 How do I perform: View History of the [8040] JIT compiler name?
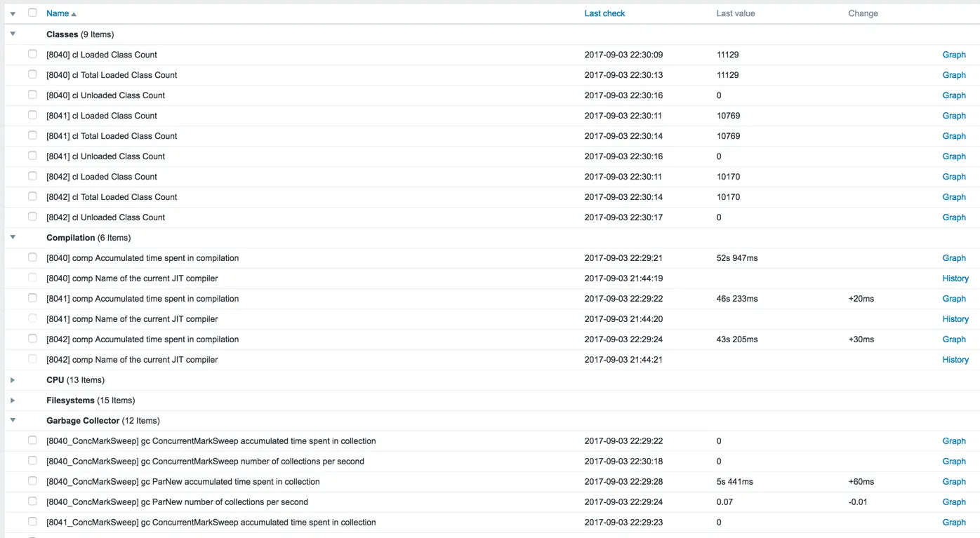[955, 278]
